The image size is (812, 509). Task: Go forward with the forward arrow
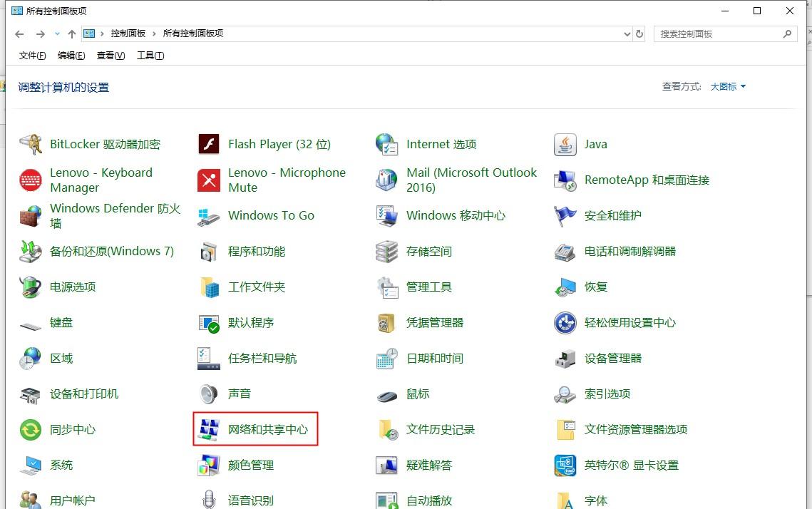click(41, 34)
